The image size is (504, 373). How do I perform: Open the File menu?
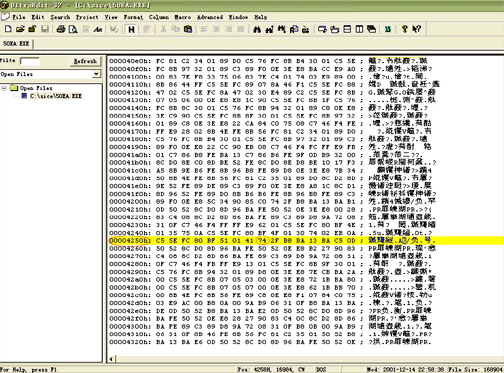(19, 17)
